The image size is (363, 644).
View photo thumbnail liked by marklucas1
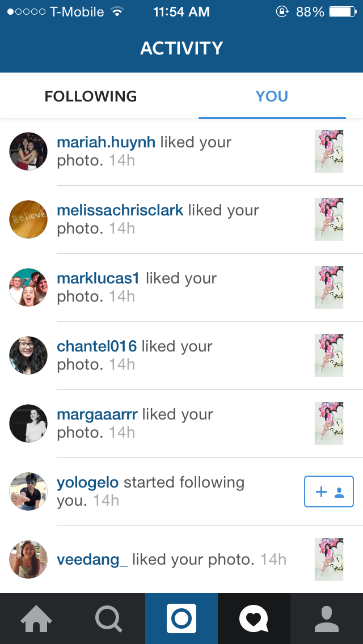point(329,287)
